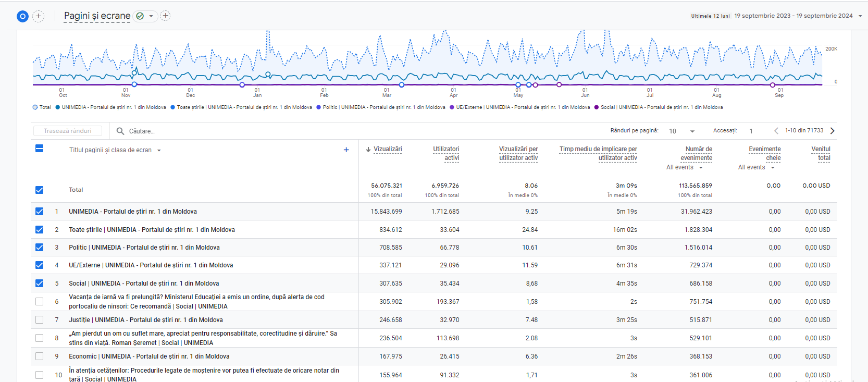This screenshot has width=868, height=382.
Task: Click the Trasează rânduri button
Action: [x=68, y=131]
